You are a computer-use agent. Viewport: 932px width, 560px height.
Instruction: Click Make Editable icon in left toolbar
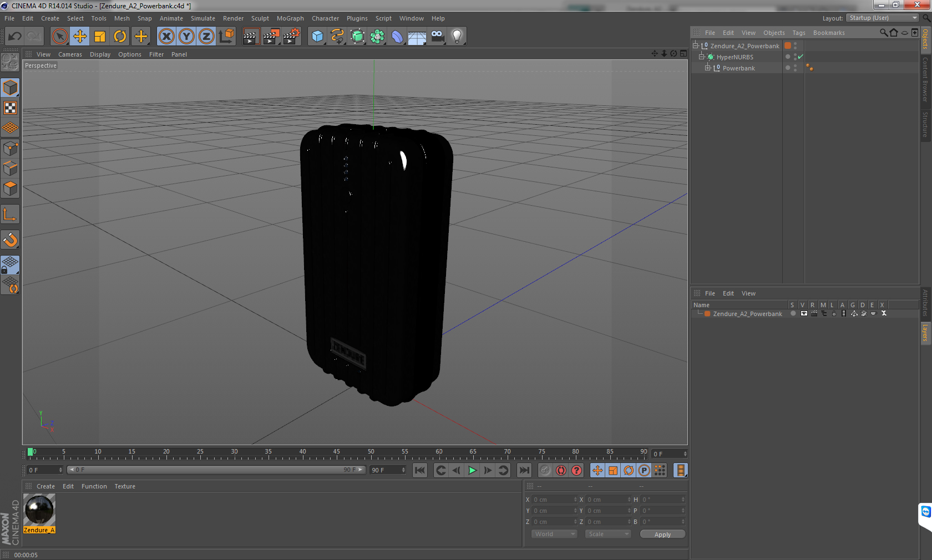click(x=10, y=62)
